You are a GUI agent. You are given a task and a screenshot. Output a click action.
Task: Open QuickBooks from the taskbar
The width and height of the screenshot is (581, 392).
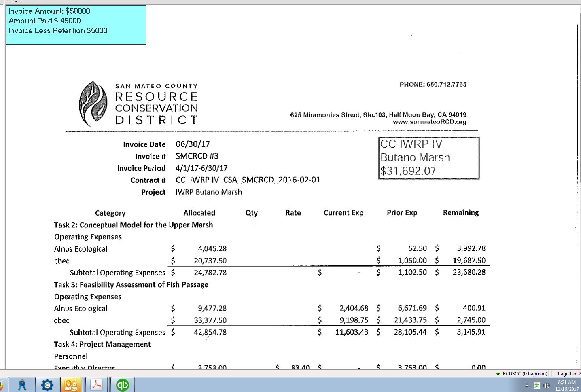pos(122,385)
